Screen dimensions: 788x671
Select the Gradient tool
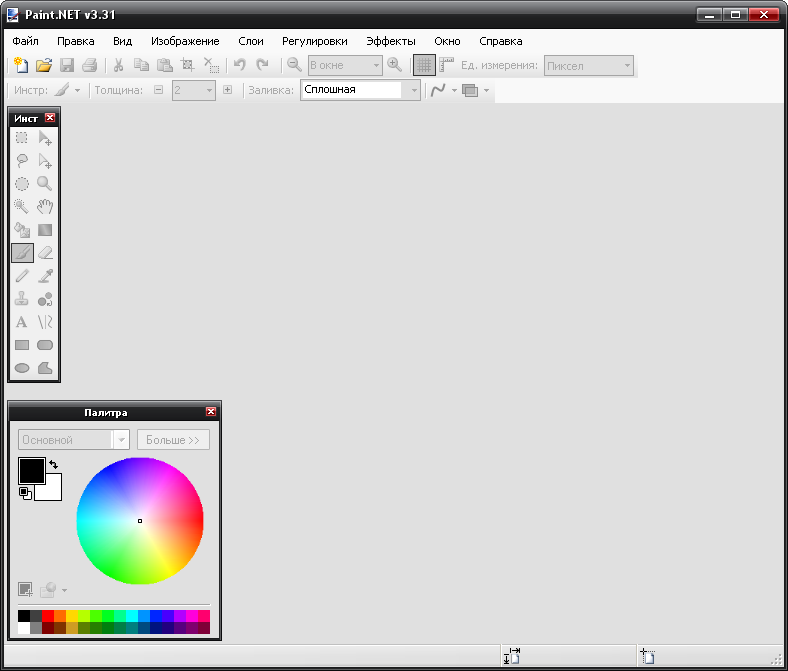pos(45,230)
